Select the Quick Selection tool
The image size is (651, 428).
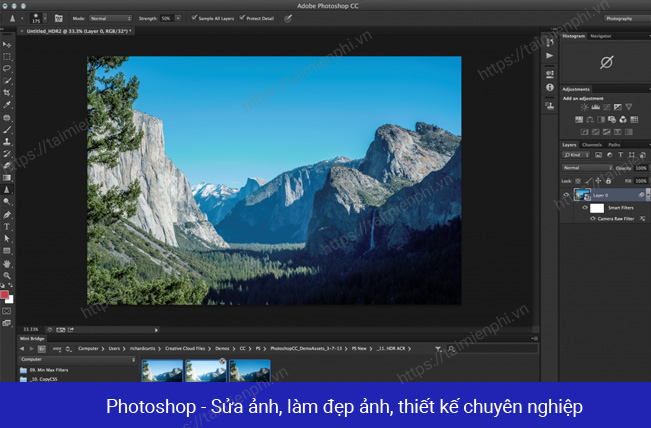(7, 81)
